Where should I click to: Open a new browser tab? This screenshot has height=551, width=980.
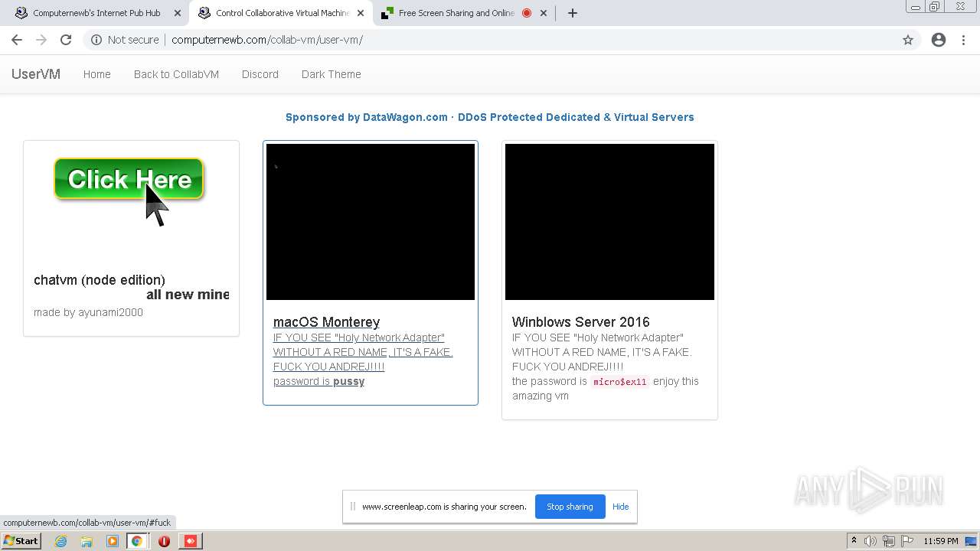pos(572,13)
